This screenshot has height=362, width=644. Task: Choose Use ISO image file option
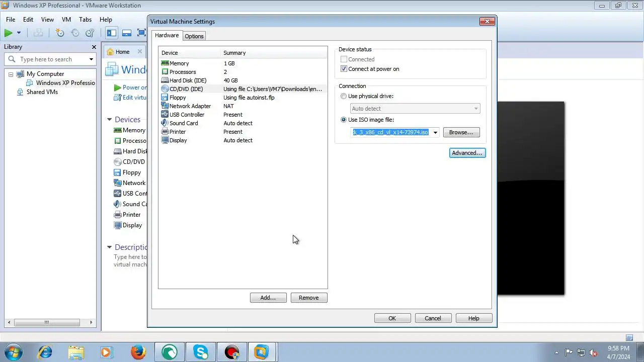[344, 120]
